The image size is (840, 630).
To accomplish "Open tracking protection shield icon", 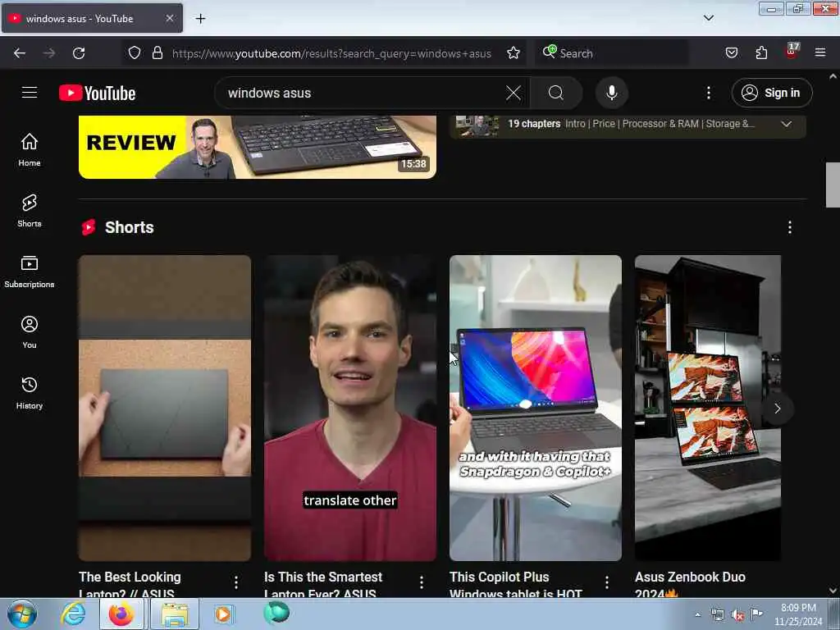I will point(135,53).
